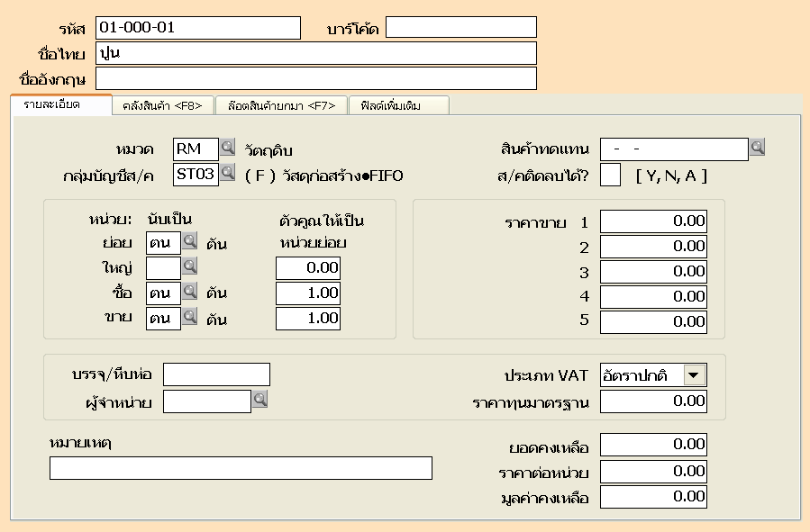Select the ฟิลด์เพิ่มเติม tab
The width and height of the screenshot is (810, 532).
click(x=398, y=106)
